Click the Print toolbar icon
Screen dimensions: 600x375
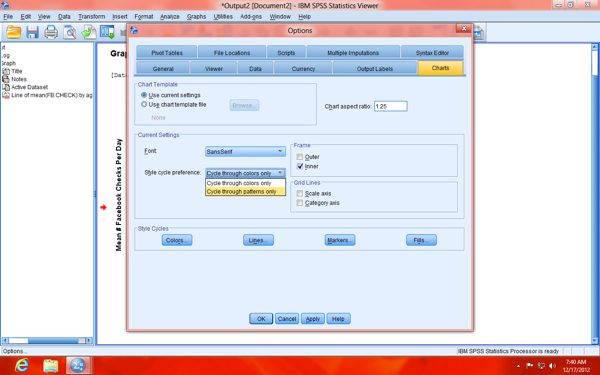[51, 32]
